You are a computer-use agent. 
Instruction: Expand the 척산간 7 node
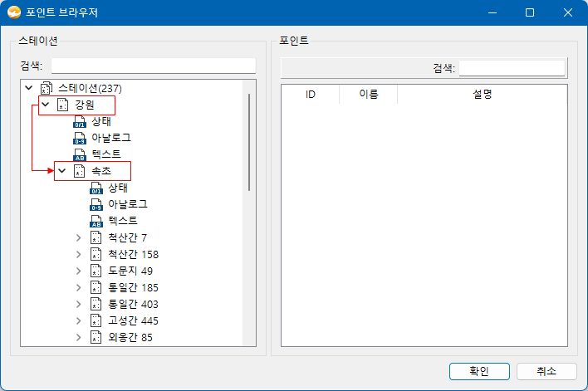click(79, 237)
